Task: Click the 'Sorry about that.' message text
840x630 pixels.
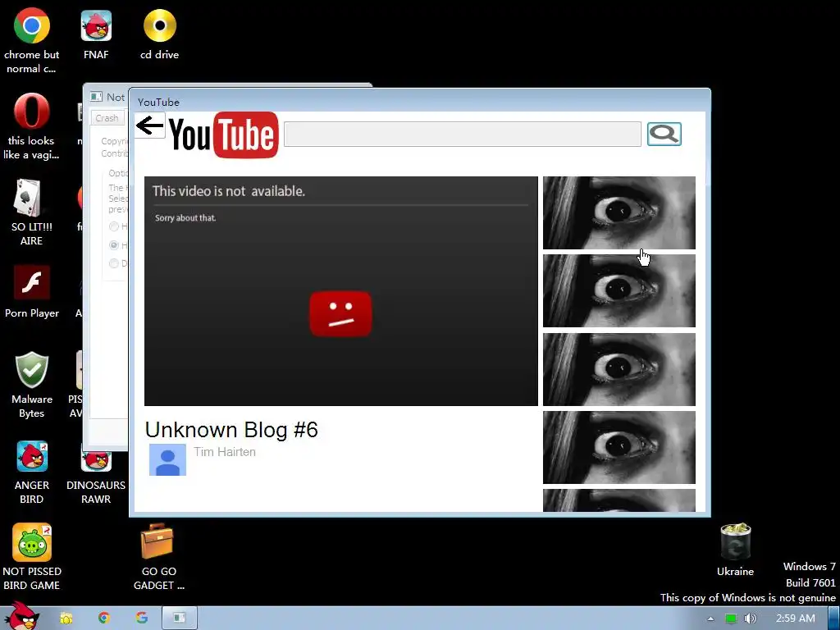Action: [185, 218]
